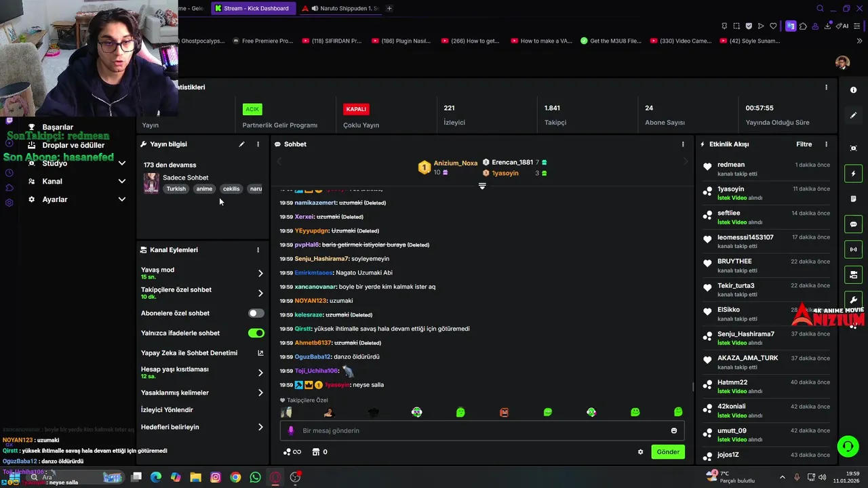The width and height of the screenshot is (868, 488).
Task: Open Etkinlik Akışı three-dot menu
Action: coord(826,144)
